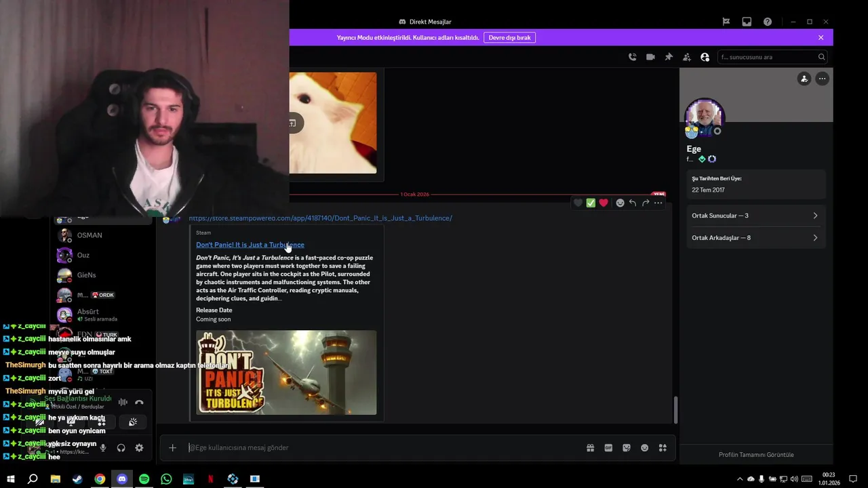Select GieNs in the DM list
The width and height of the screenshot is (868, 488).
coord(102,275)
